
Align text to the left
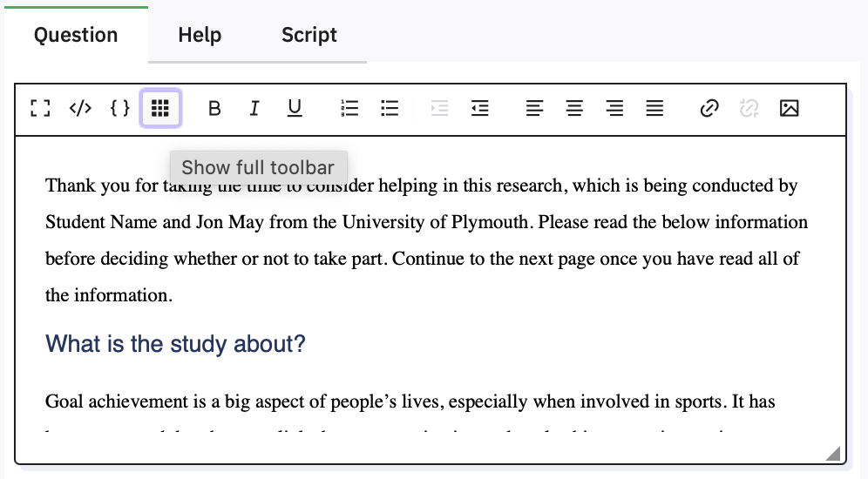click(x=534, y=109)
